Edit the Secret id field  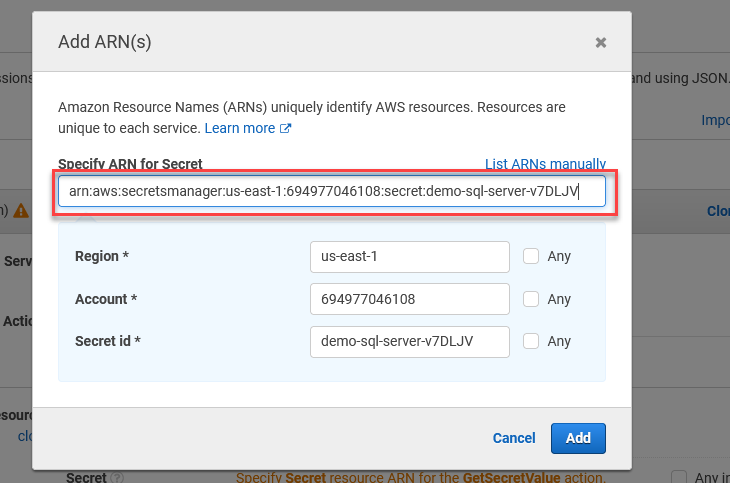tap(410, 341)
